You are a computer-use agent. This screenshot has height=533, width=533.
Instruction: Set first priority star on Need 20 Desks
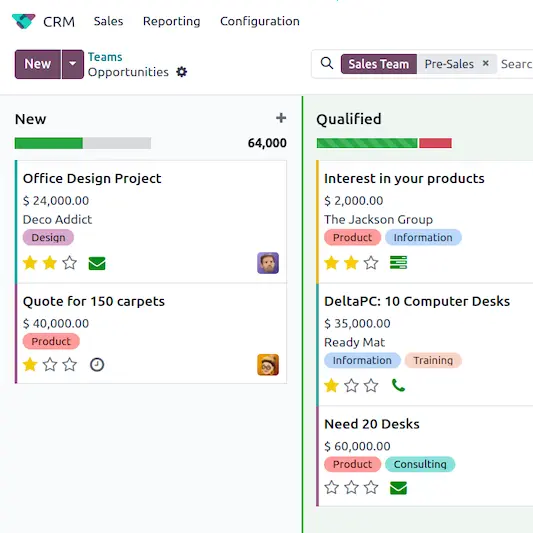[x=331, y=487]
